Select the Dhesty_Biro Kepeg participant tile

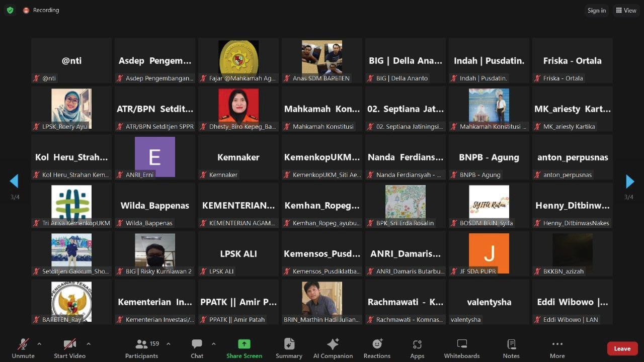[238, 109]
